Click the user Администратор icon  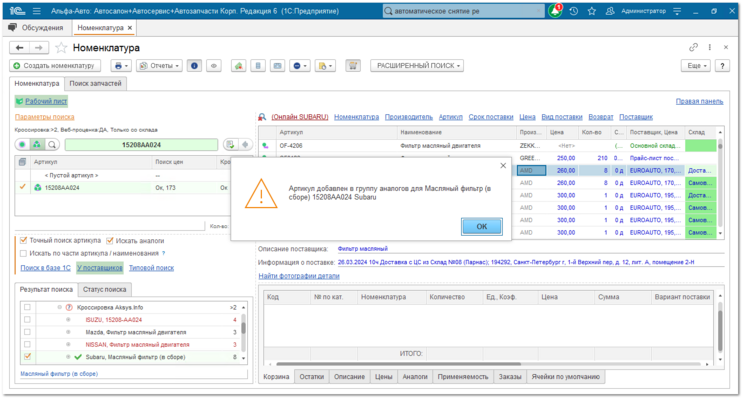(x=610, y=11)
